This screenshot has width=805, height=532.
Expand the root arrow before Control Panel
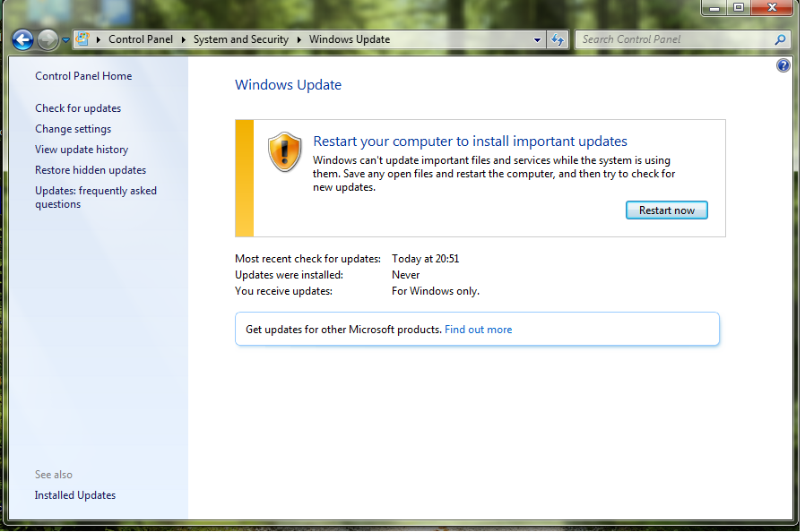pyautogui.click(x=98, y=39)
